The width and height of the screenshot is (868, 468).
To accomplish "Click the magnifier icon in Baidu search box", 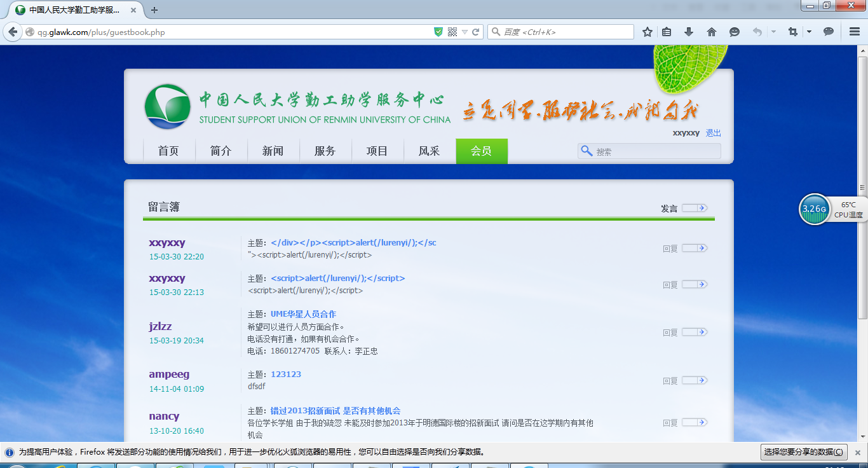I will (x=495, y=32).
